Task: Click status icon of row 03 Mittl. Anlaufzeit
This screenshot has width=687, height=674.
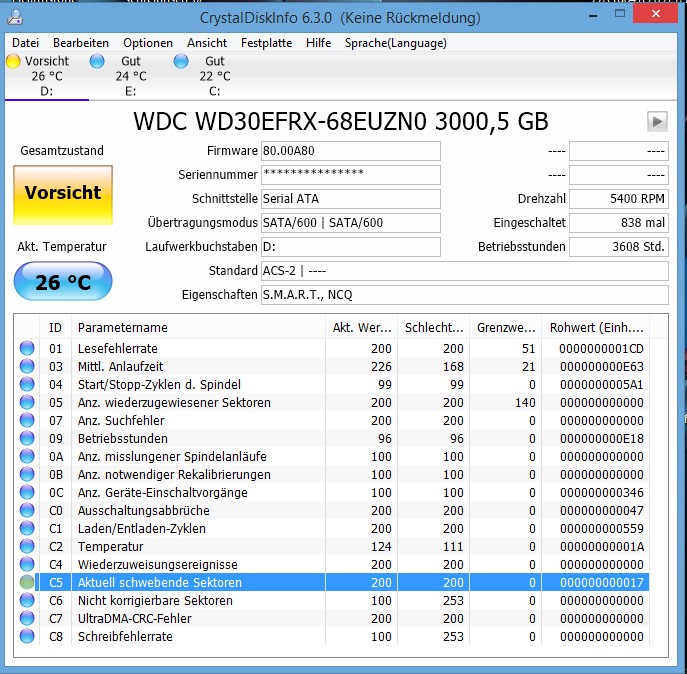Action: click(27, 366)
